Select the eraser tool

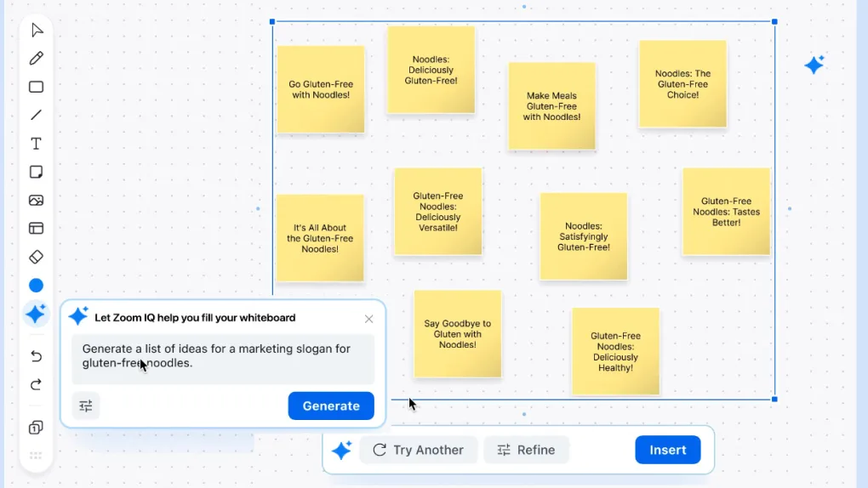(x=37, y=257)
